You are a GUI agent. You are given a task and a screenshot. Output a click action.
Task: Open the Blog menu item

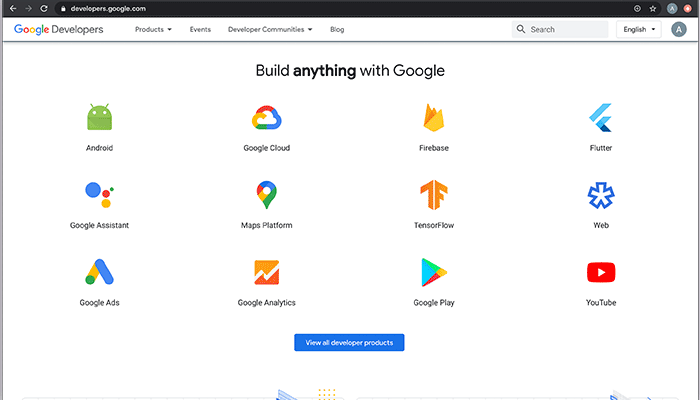(x=337, y=30)
